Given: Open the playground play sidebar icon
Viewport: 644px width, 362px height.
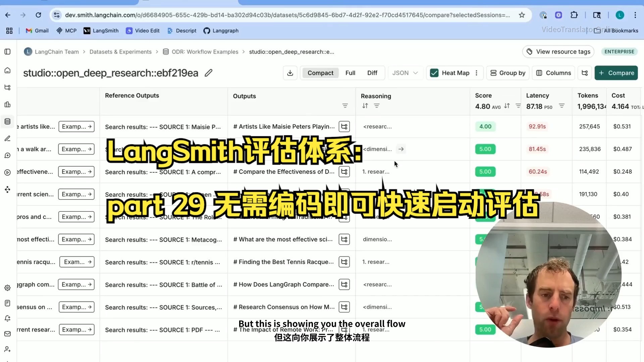Looking at the screenshot, I should [7, 173].
